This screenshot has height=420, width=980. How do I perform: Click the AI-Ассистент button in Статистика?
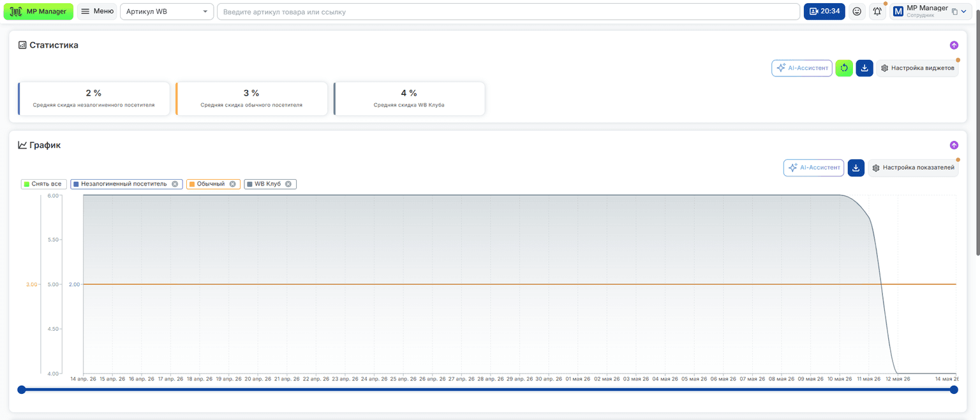[x=802, y=68]
